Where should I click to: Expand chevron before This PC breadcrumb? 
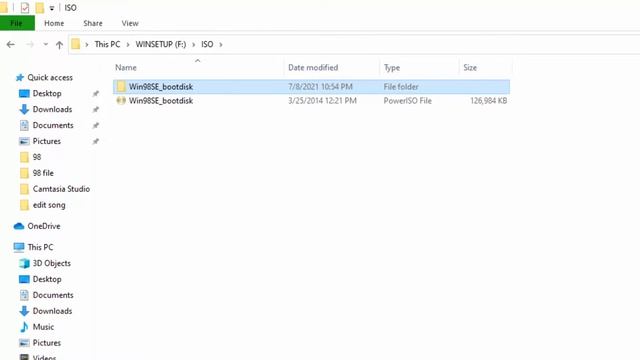pos(87,44)
